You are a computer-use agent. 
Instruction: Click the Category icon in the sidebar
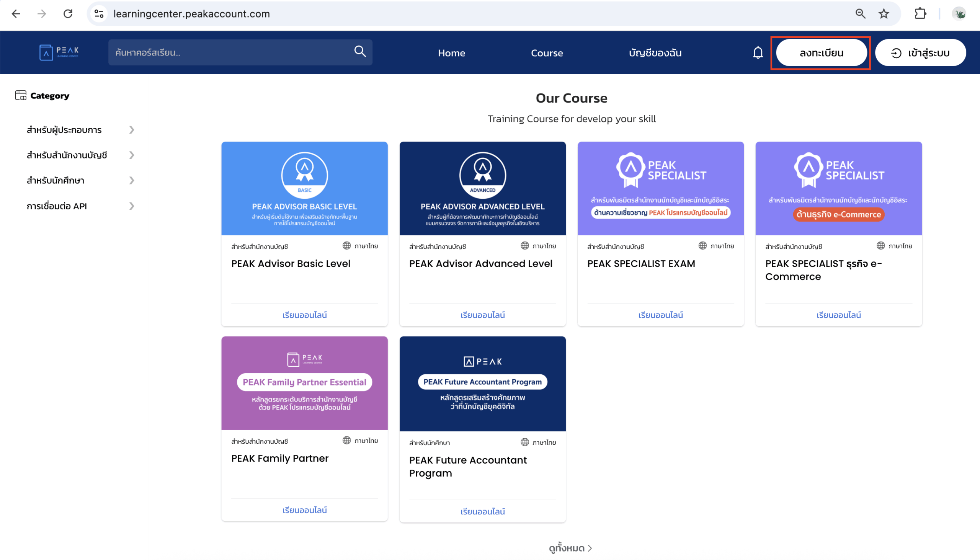pyautogui.click(x=21, y=95)
